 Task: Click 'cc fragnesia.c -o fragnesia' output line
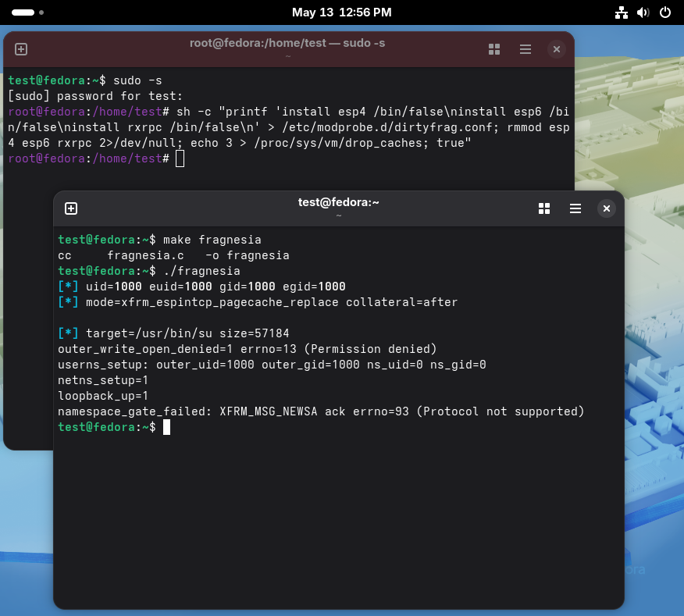pos(173,255)
